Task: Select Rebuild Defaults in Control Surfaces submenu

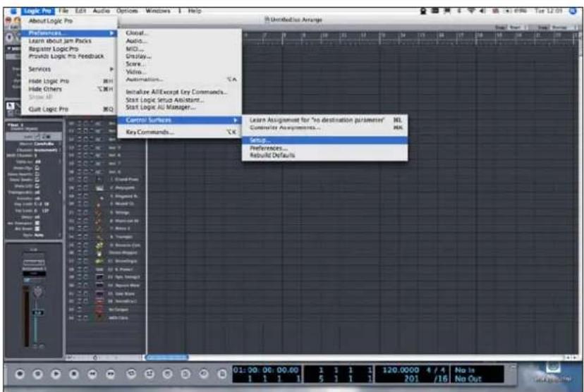Action: coord(324,156)
